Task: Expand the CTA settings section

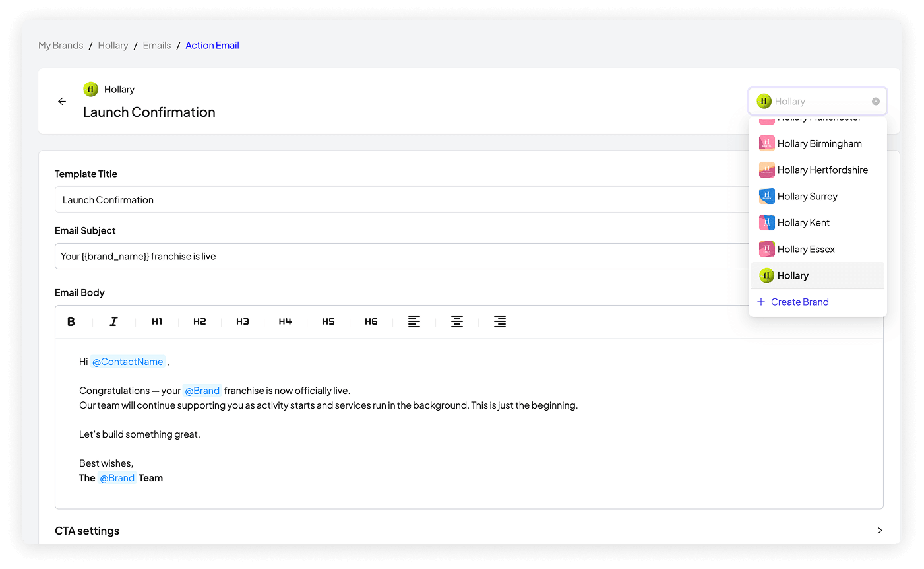Action: pyautogui.click(x=879, y=531)
